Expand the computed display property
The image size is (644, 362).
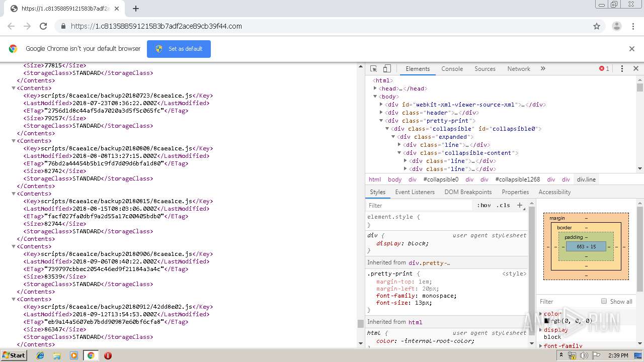tap(541, 330)
